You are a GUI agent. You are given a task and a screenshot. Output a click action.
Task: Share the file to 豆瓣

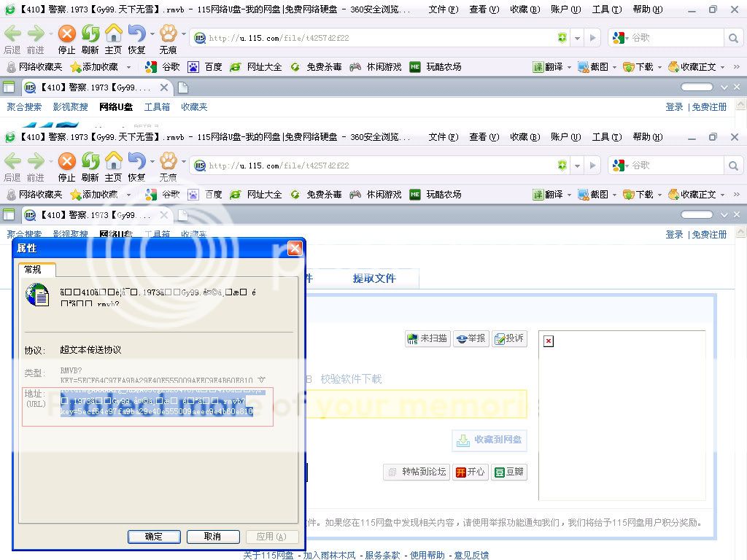click(x=508, y=472)
